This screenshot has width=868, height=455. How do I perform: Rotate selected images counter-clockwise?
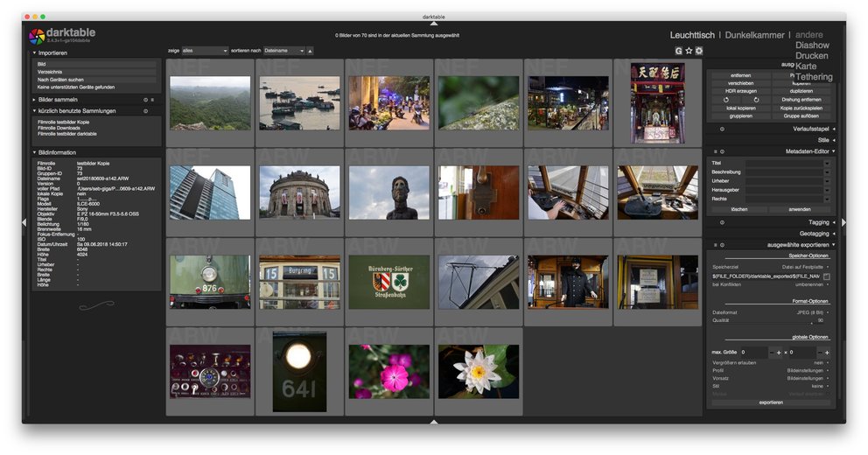[725, 100]
